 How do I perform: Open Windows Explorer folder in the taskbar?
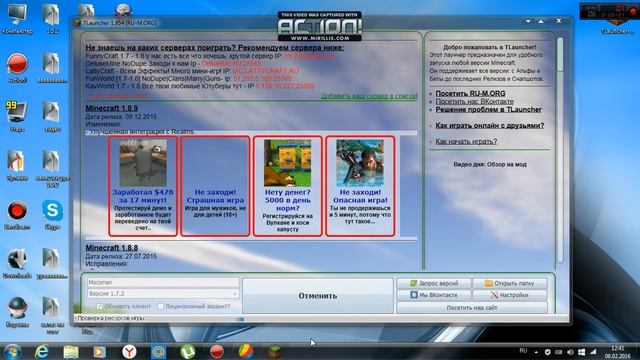pyautogui.click(x=71, y=351)
